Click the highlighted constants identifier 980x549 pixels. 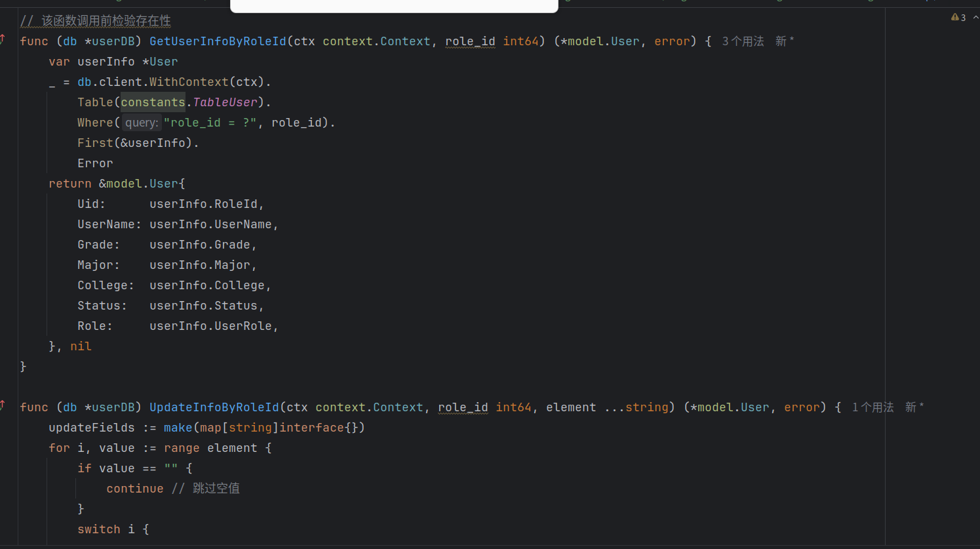click(153, 102)
